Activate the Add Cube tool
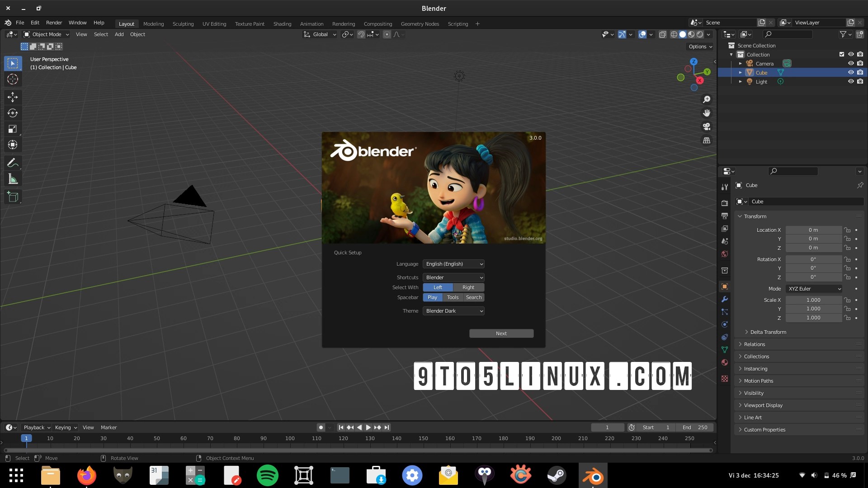This screenshot has width=868, height=488. click(13, 197)
